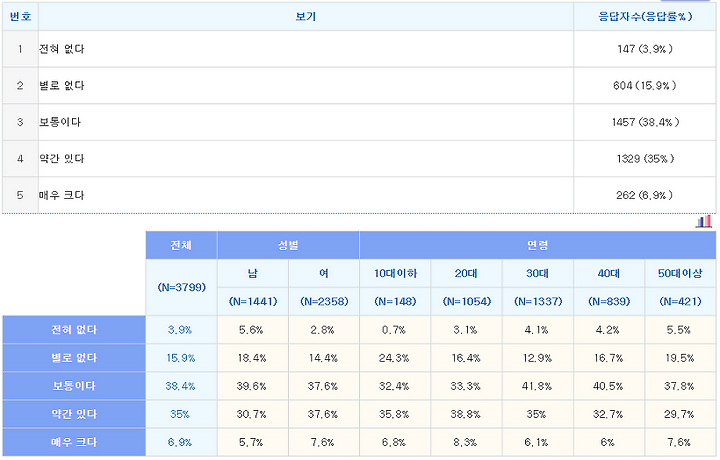Click the 성별 group header

(x=288, y=245)
